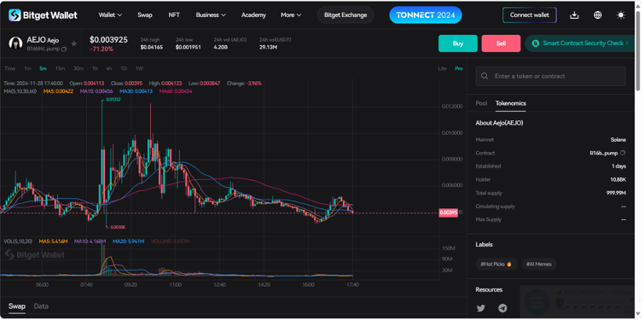The width and height of the screenshot is (644, 320).
Task: Open the Swap nav item
Action: (x=144, y=15)
